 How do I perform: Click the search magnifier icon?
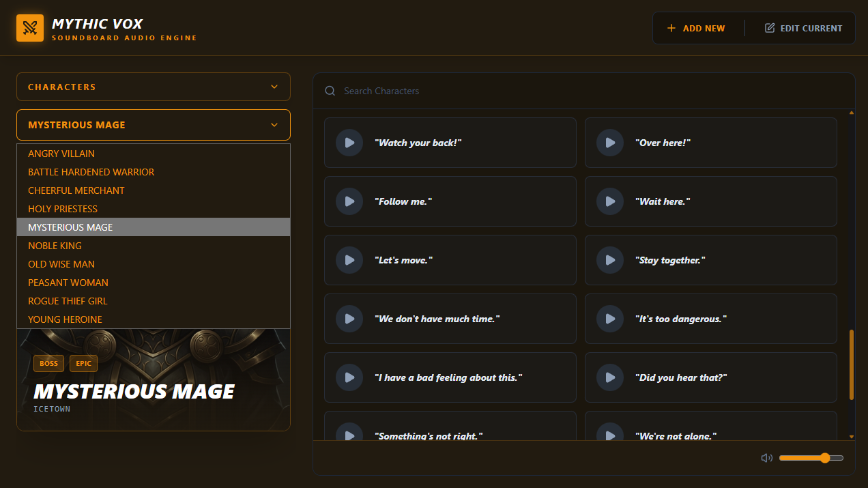330,91
